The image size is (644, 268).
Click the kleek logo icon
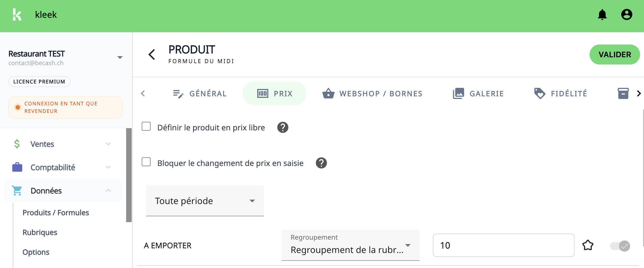[17, 14]
